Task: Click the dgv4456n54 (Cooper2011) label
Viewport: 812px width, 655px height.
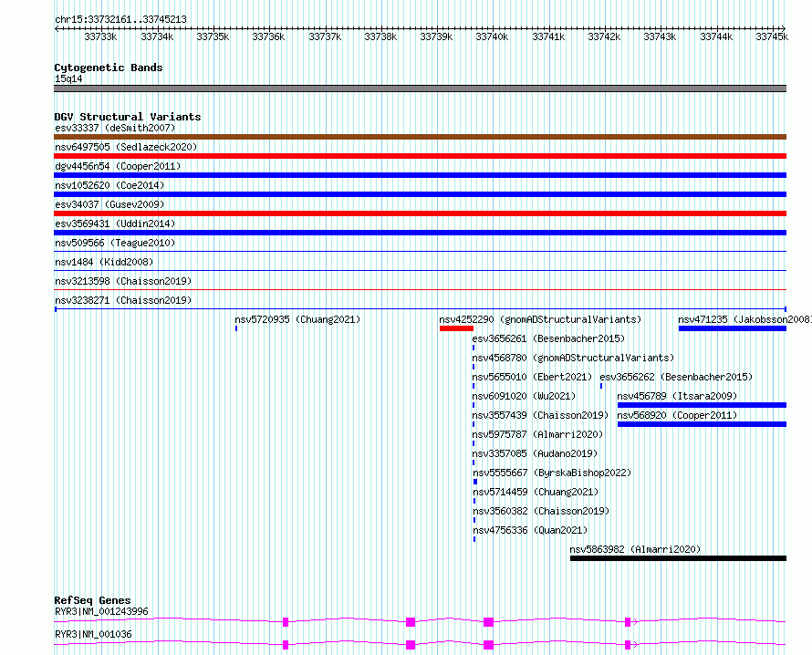Action: click(x=118, y=166)
